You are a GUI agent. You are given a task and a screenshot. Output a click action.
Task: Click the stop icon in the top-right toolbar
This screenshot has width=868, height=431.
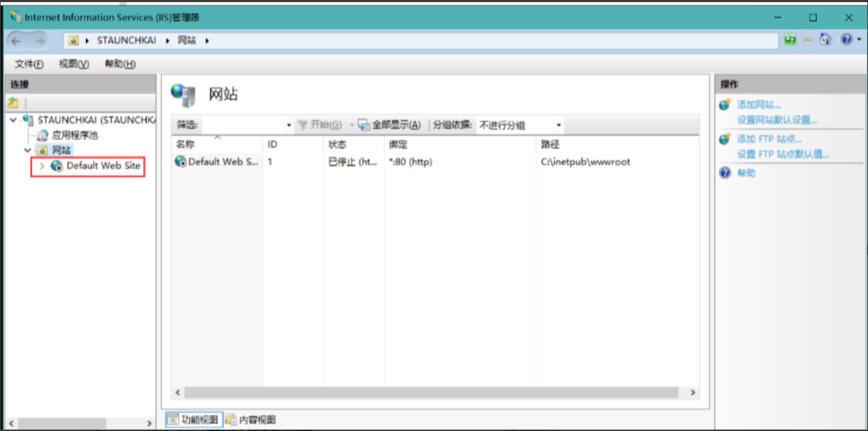pos(808,40)
